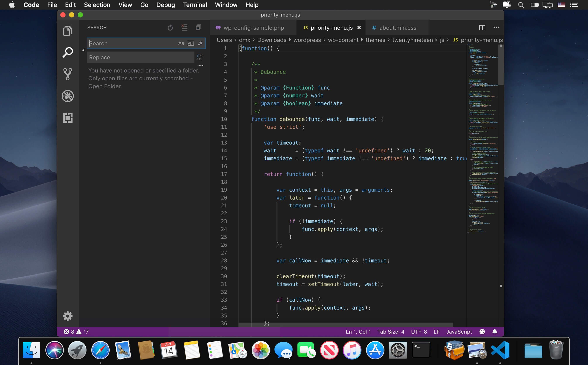Click the Source Control git icon
This screenshot has width=588, height=365.
(x=68, y=73)
